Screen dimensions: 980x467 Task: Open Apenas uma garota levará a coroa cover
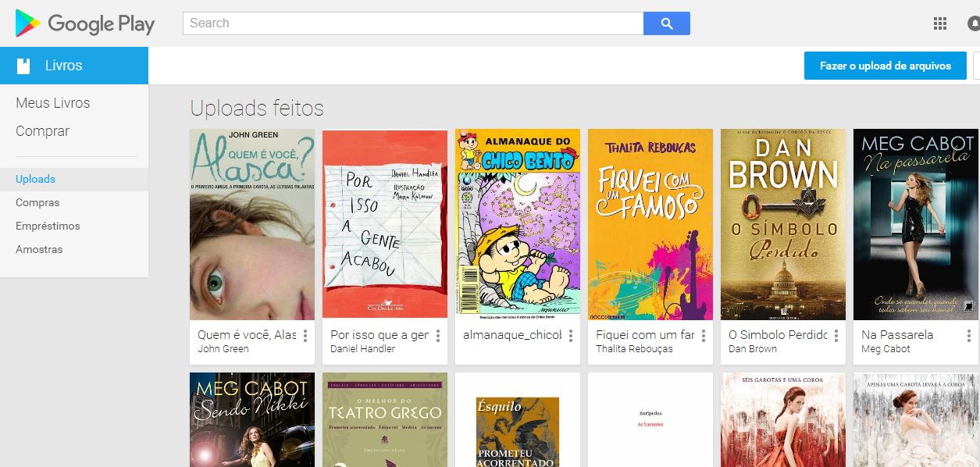point(916,420)
